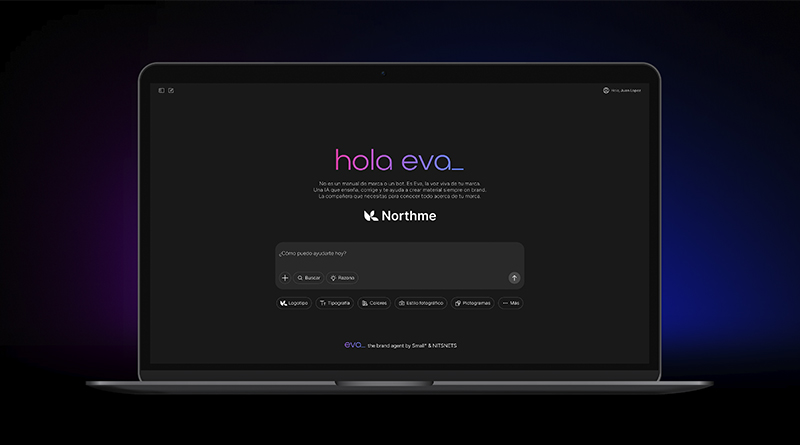This screenshot has height=445, width=800.
Task: Click the Northme leaf logo
Action: point(370,216)
